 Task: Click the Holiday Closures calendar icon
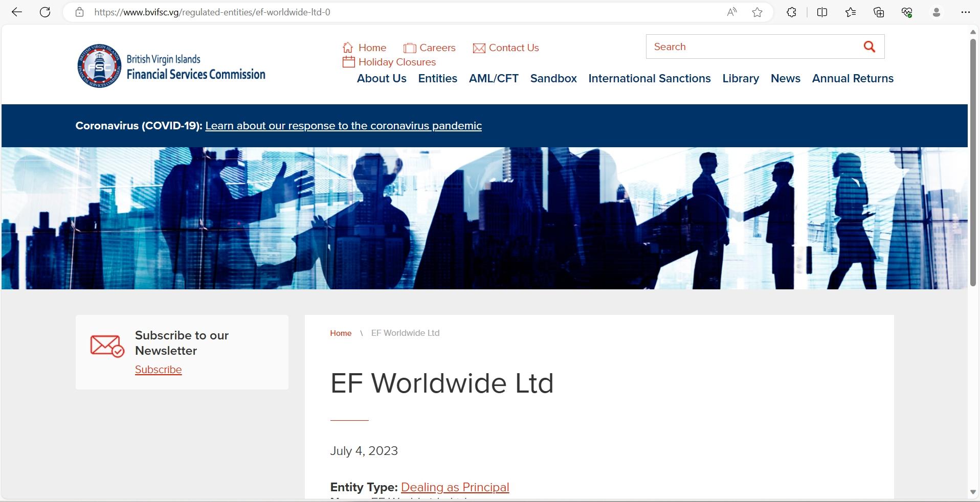pyautogui.click(x=348, y=62)
